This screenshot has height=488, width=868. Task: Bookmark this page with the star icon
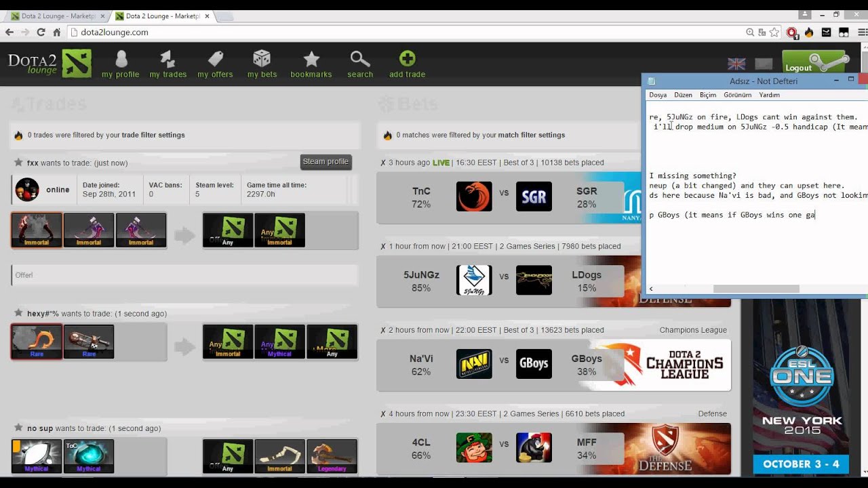pos(774,32)
